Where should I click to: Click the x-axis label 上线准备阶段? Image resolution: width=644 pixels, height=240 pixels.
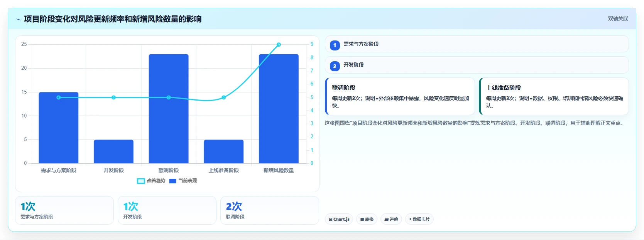pos(224,170)
